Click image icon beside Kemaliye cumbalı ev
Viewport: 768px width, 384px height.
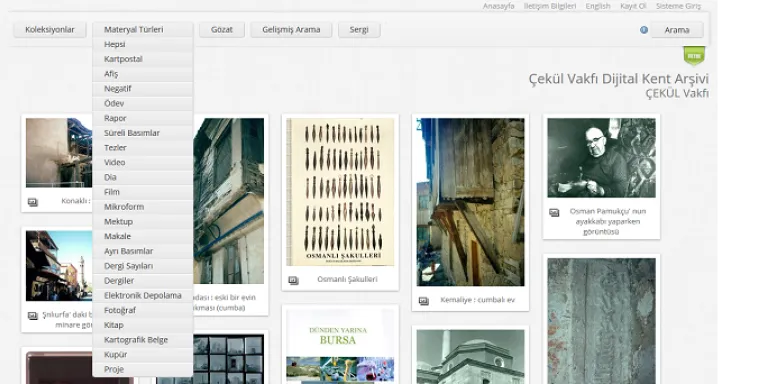[424, 301]
